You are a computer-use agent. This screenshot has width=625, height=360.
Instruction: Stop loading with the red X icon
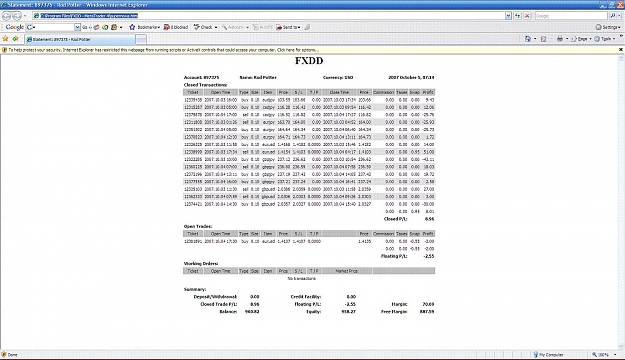coord(527,16)
